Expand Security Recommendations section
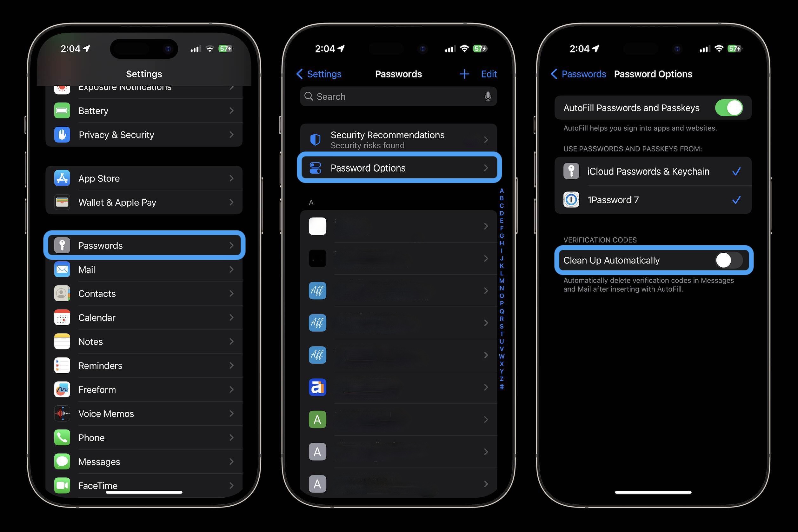Image resolution: width=798 pixels, height=532 pixels. pos(398,139)
